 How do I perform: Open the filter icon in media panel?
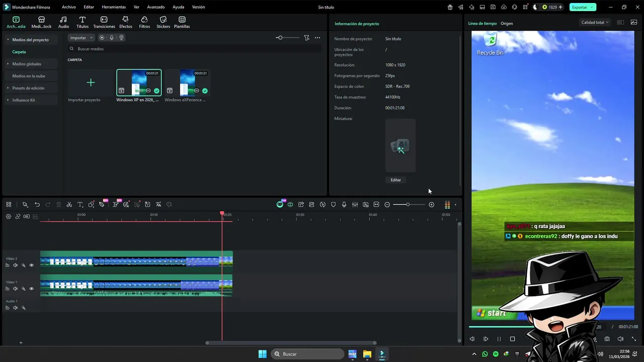306,38
